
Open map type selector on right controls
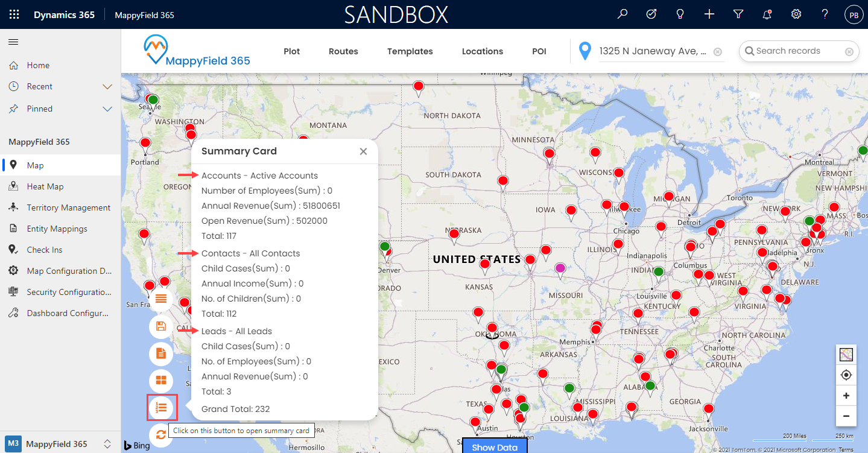(x=846, y=355)
